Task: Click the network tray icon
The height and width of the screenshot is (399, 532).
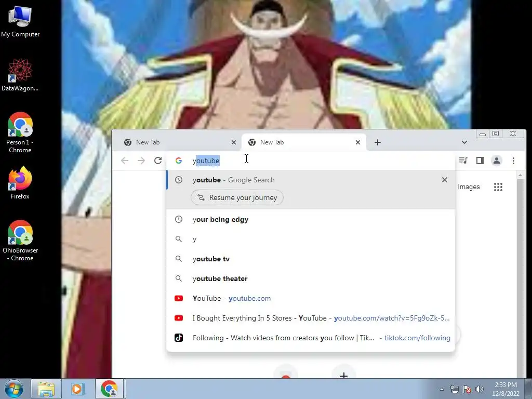Action: tap(454, 389)
